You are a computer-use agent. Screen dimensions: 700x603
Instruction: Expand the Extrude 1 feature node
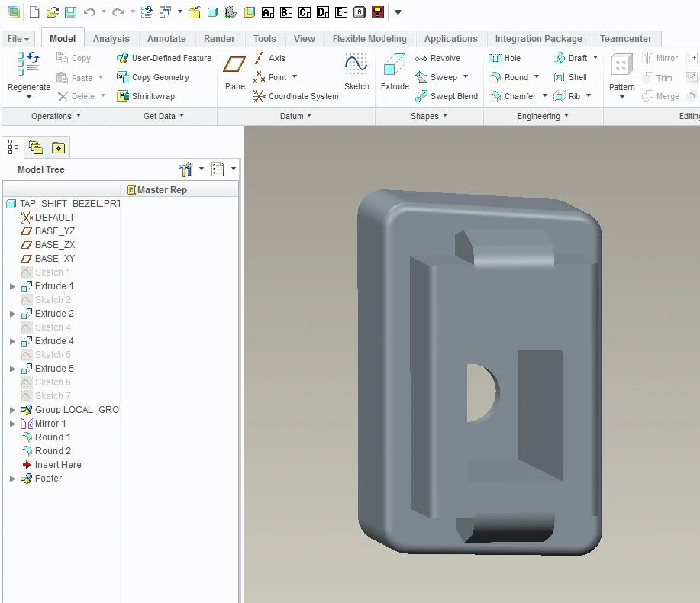coord(12,286)
